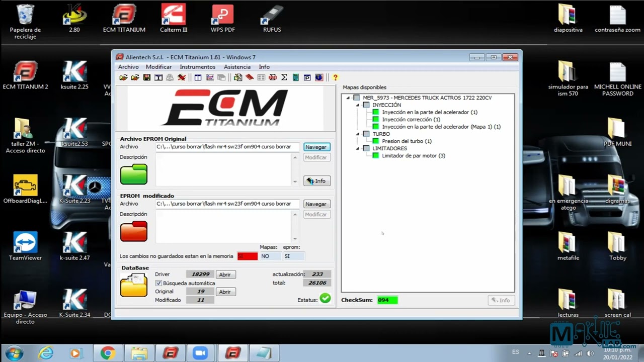Screen dimensions: 644x362
Task: Click Abrir next to Driver 18299
Action: (225, 275)
